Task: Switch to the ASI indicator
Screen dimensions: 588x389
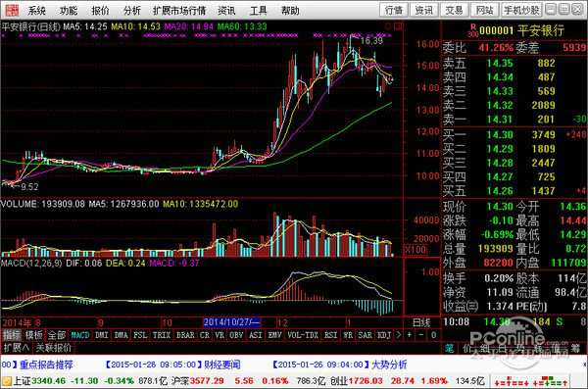Action: point(256,335)
